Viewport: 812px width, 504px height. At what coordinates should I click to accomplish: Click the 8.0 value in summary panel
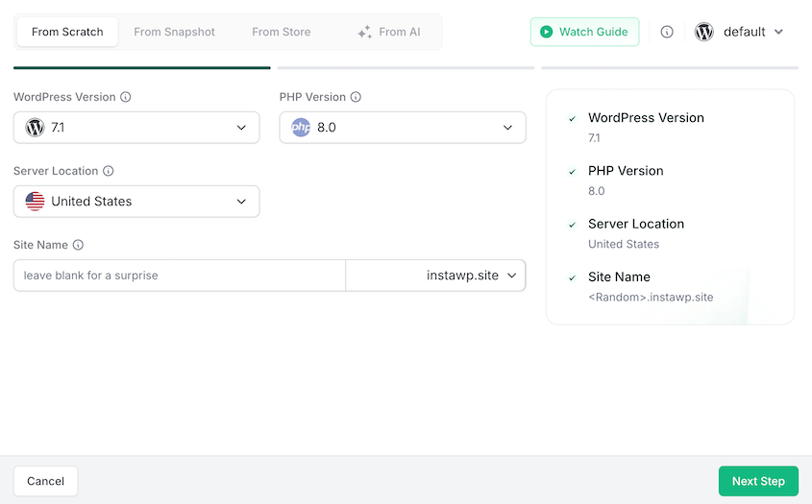(x=596, y=191)
